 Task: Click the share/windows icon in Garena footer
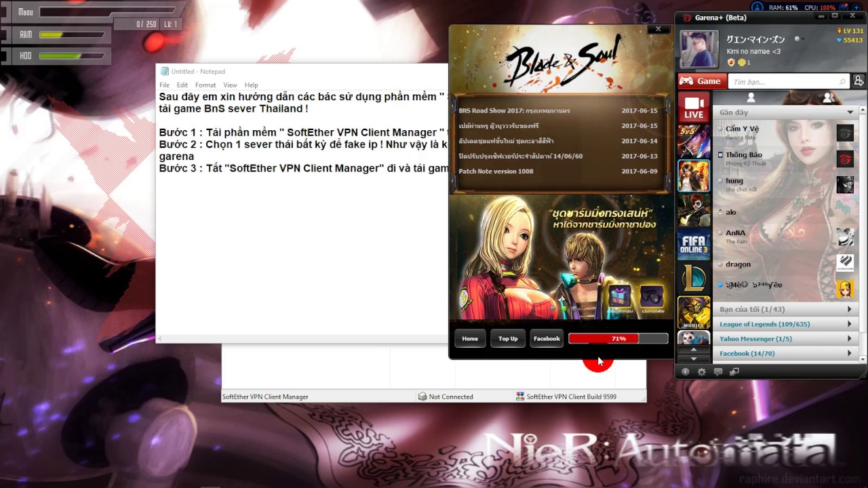734,371
